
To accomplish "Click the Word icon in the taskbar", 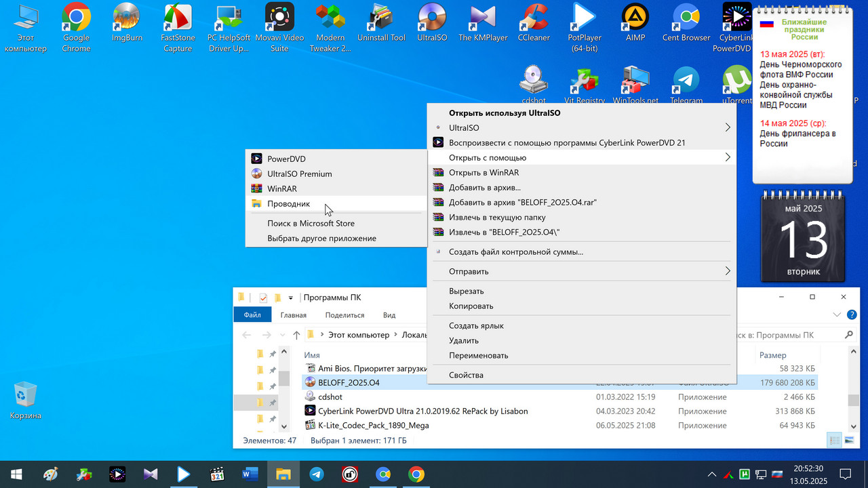I will [250, 474].
